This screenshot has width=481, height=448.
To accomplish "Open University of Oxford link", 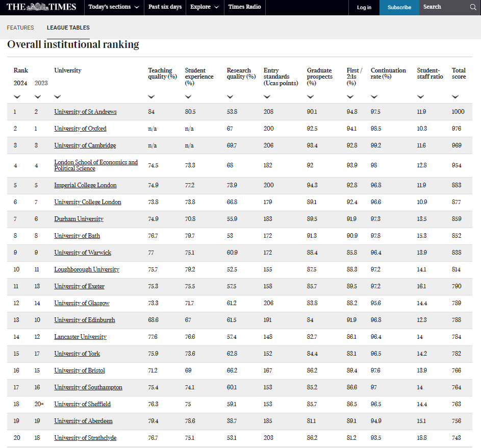I will 81,129.
